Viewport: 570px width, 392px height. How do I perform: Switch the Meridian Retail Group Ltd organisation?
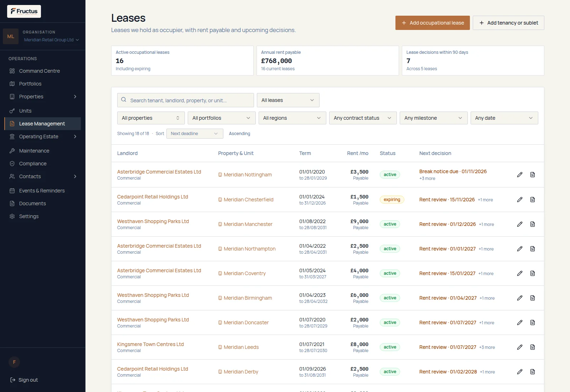click(x=51, y=40)
